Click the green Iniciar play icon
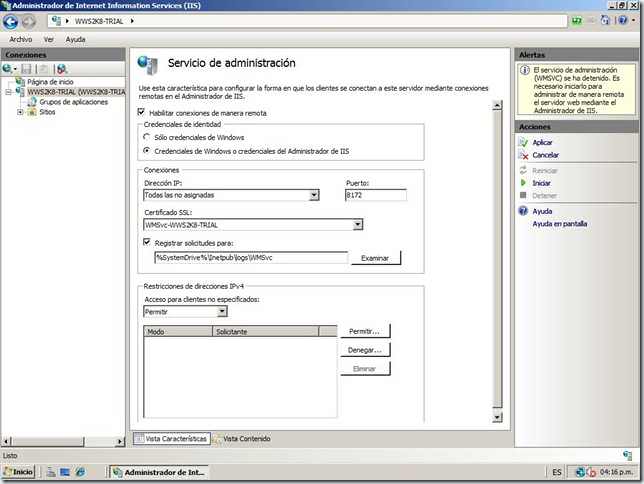 (x=523, y=183)
